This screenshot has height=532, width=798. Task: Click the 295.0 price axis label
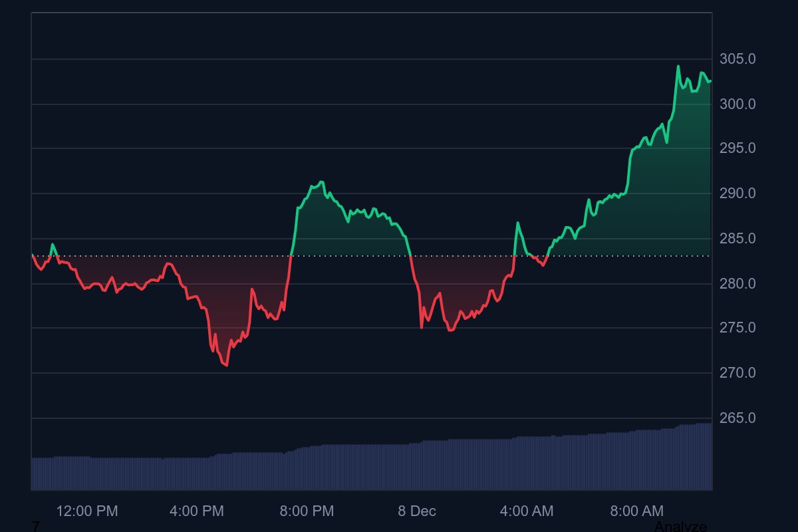tap(737, 148)
